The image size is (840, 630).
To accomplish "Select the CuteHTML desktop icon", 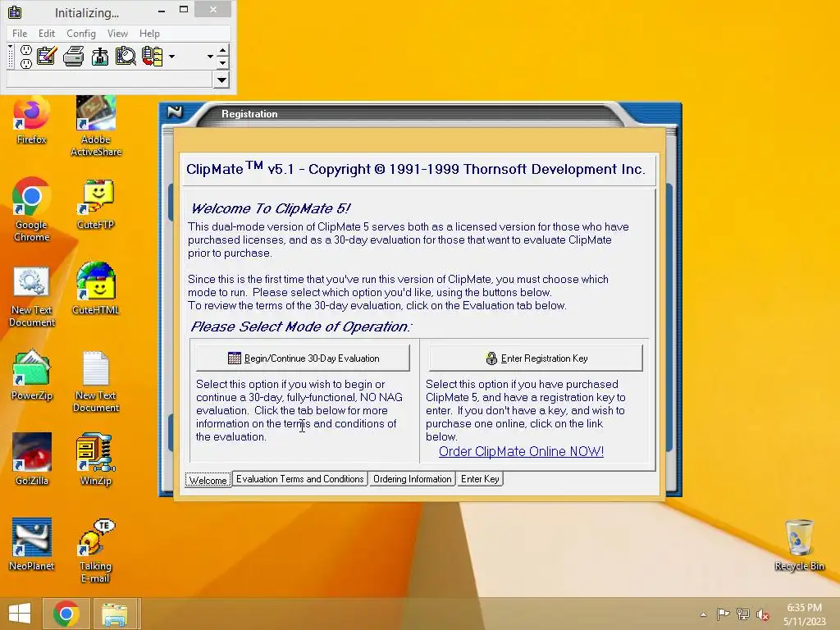I will coord(96,290).
